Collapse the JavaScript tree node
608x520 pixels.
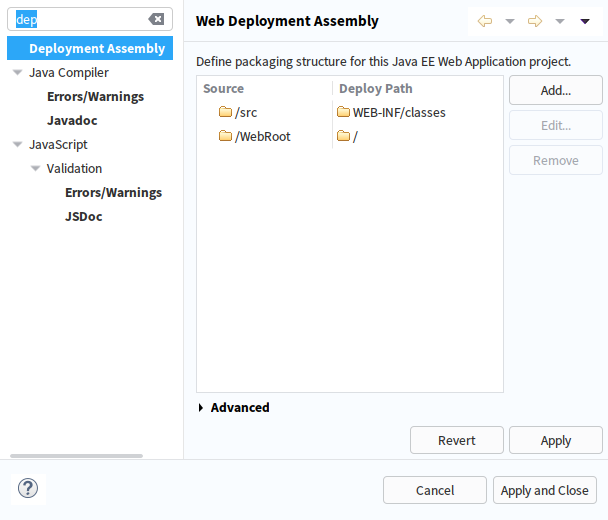point(17,145)
